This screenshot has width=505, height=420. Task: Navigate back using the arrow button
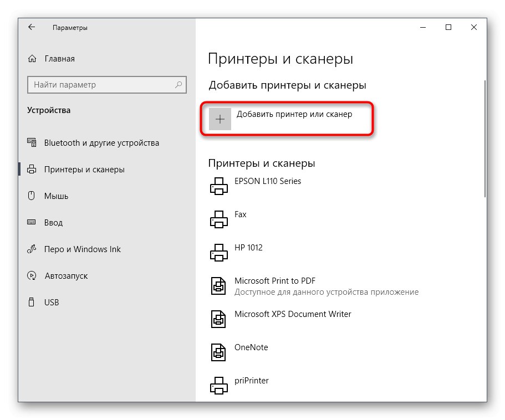[x=31, y=27]
